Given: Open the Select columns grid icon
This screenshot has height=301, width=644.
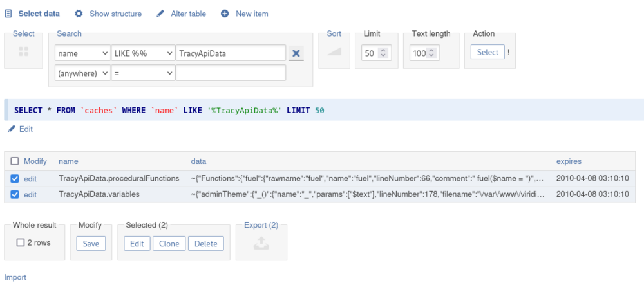Looking at the screenshot, I should point(24,53).
